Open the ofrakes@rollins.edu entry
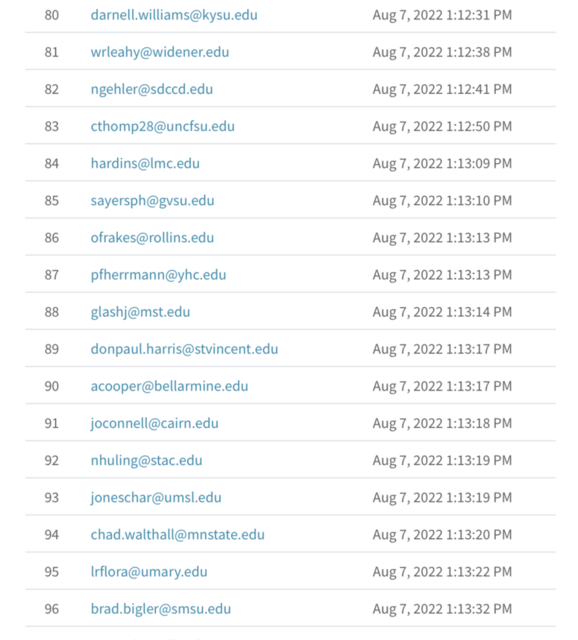The width and height of the screenshot is (578, 640). point(152,238)
